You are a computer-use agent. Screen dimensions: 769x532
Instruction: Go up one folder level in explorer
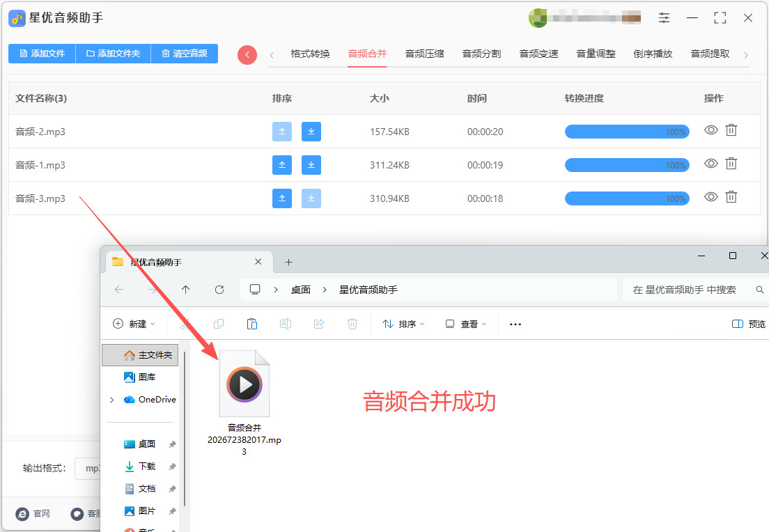185,290
